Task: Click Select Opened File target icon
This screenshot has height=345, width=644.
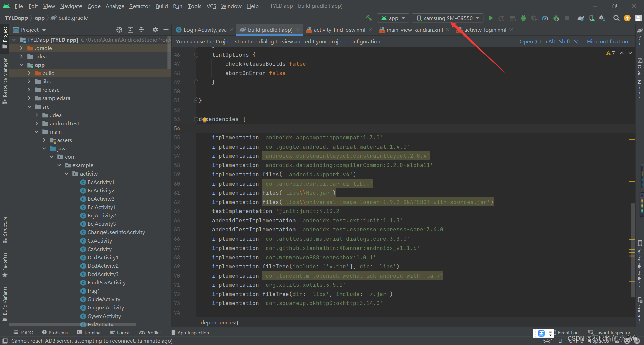Action: coord(119,30)
